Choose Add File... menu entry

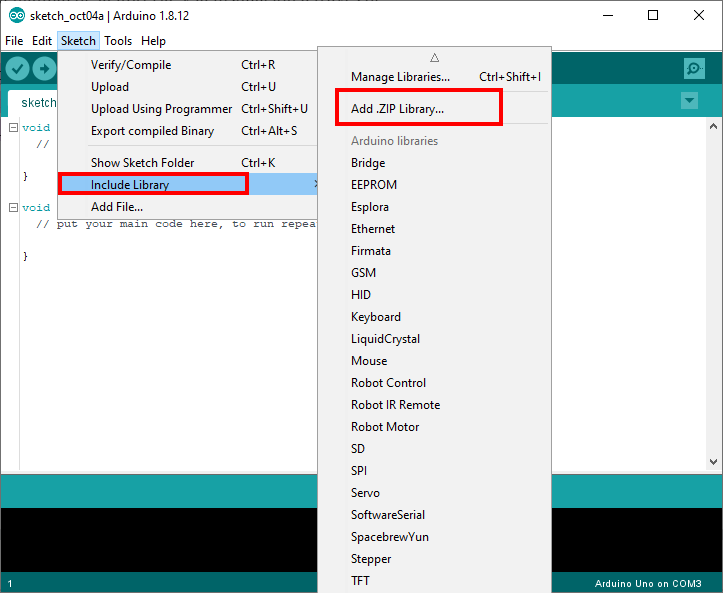[188, 207]
